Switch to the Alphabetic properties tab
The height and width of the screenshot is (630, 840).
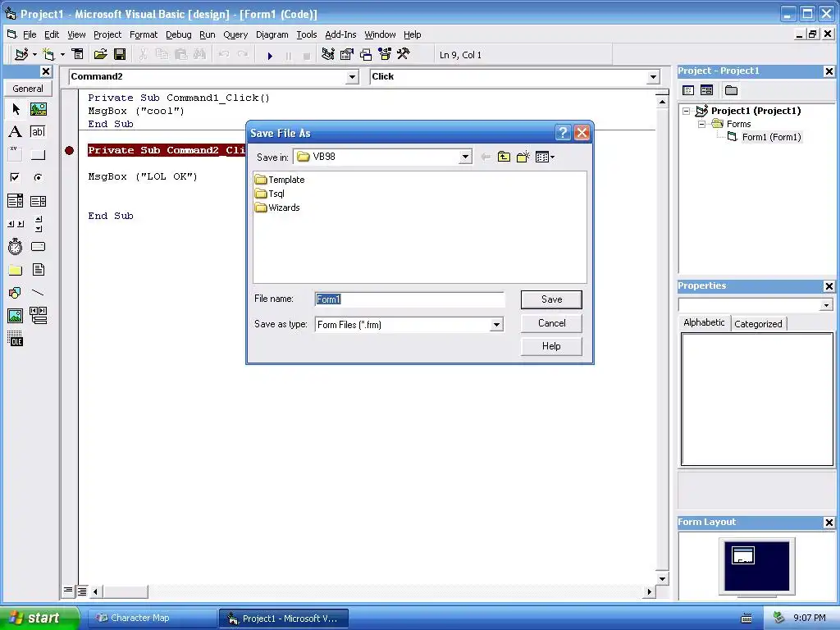(704, 322)
